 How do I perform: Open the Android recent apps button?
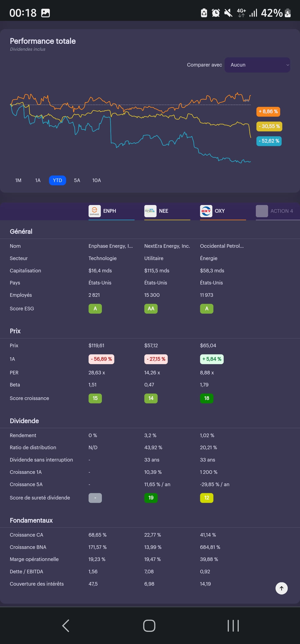tap(233, 625)
